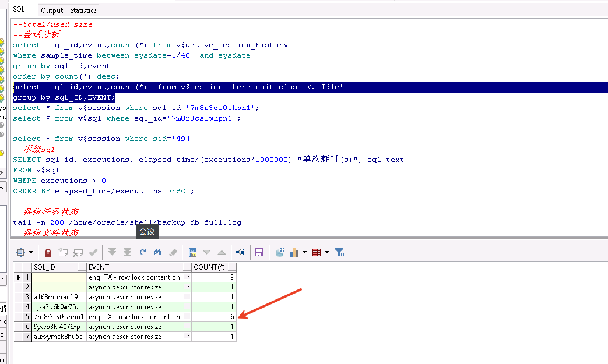Expand the bar chart dropdown arrow
This screenshot has width=608, height=364.
(305, 252)
